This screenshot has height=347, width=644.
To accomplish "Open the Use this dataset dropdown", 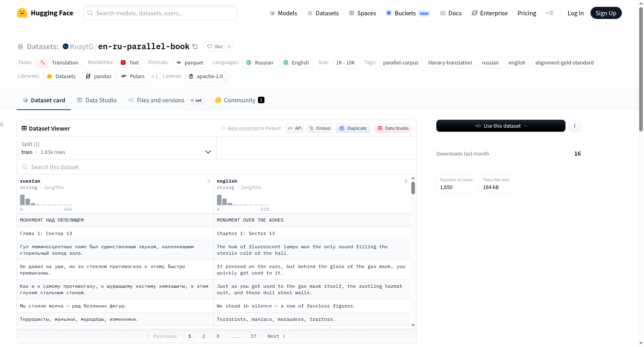I will coord(501,126).
